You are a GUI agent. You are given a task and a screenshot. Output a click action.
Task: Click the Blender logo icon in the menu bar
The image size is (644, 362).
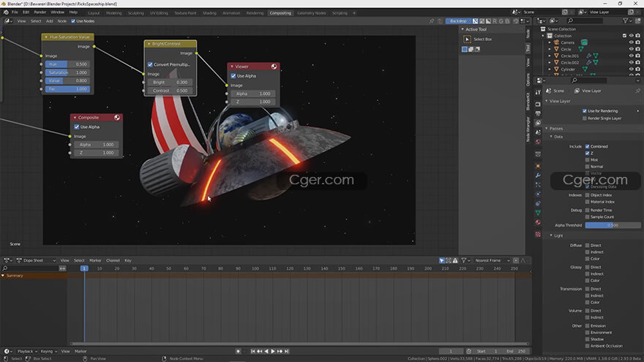[6, 12]
